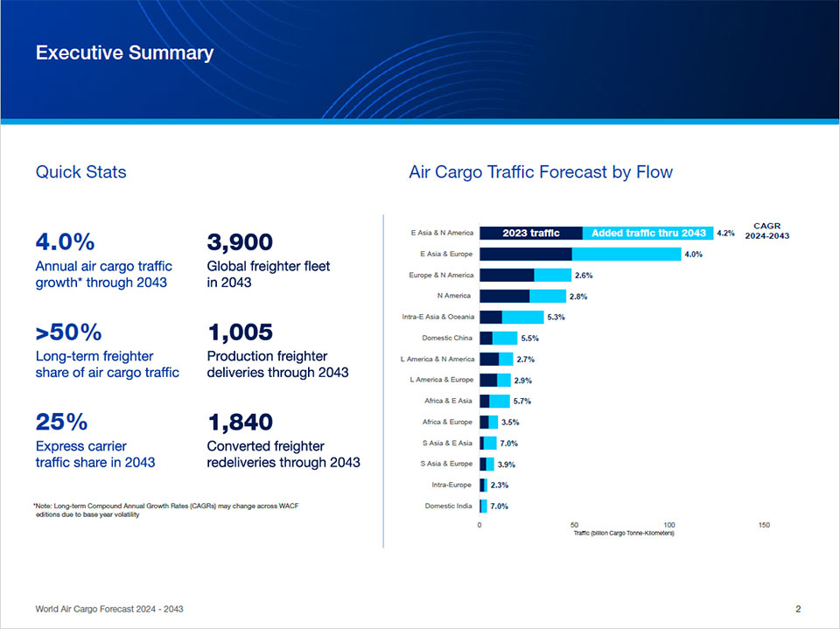Select the 3,900 global freighter fleet figure

point(240,242)
